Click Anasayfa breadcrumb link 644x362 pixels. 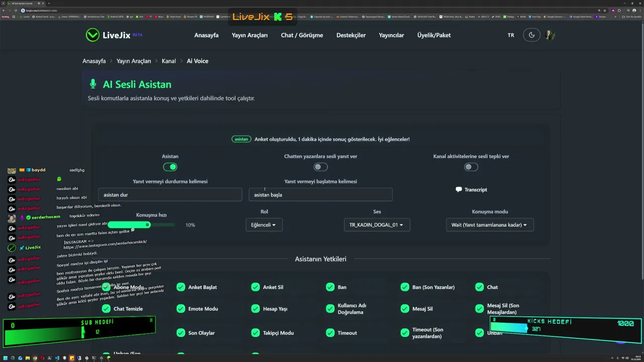(94, 61)
